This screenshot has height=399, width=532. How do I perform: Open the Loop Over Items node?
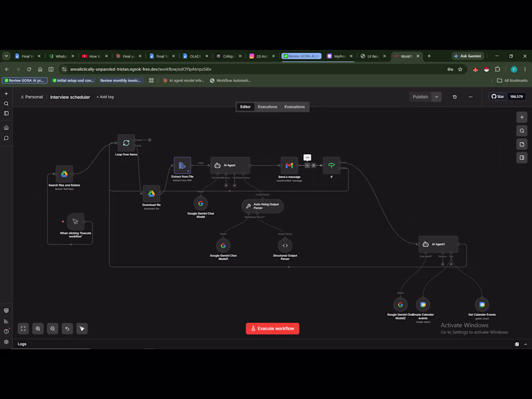126,143
